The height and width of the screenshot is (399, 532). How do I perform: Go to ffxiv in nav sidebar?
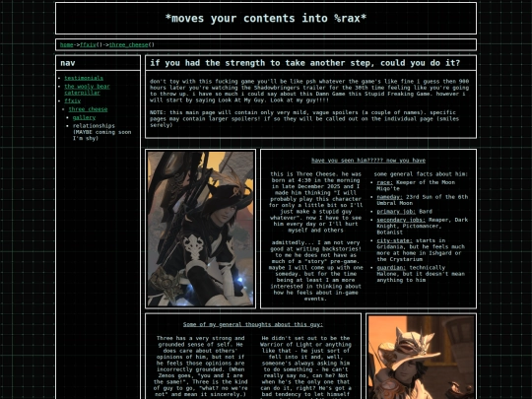tap(73, 100)
